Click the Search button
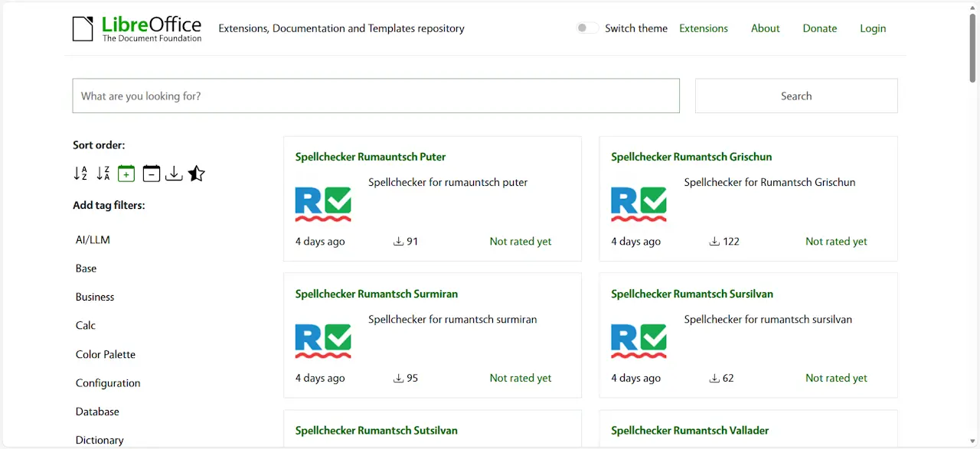The width and height of the screenshot is (980, 449). pos(796,96)
